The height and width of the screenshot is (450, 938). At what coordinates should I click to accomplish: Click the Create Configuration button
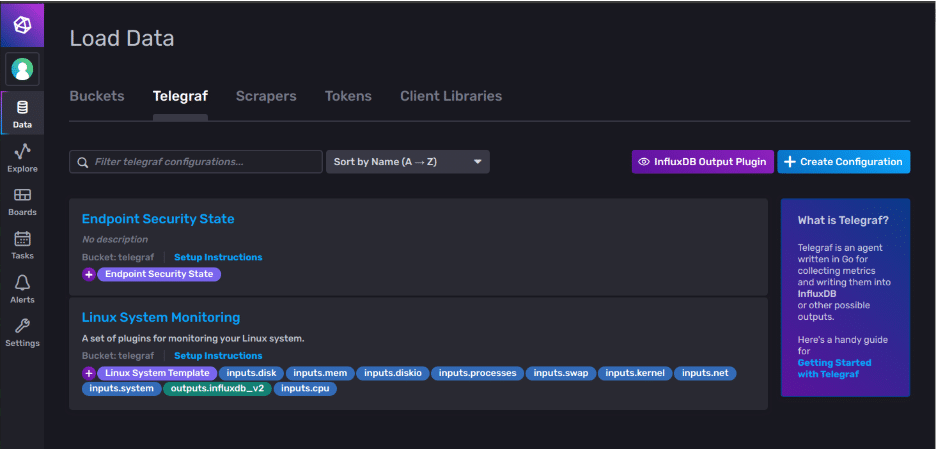843,162
